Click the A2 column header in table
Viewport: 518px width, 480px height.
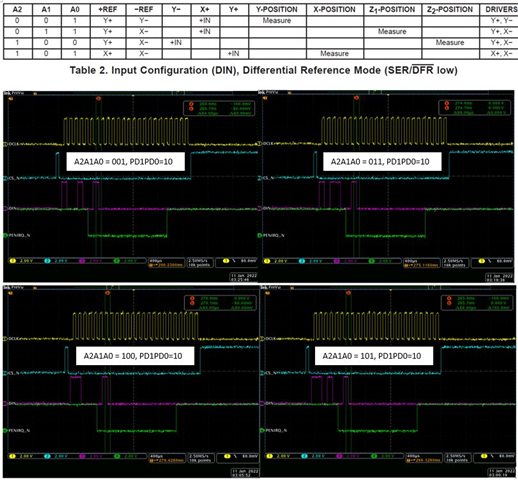tap(17, 10)
